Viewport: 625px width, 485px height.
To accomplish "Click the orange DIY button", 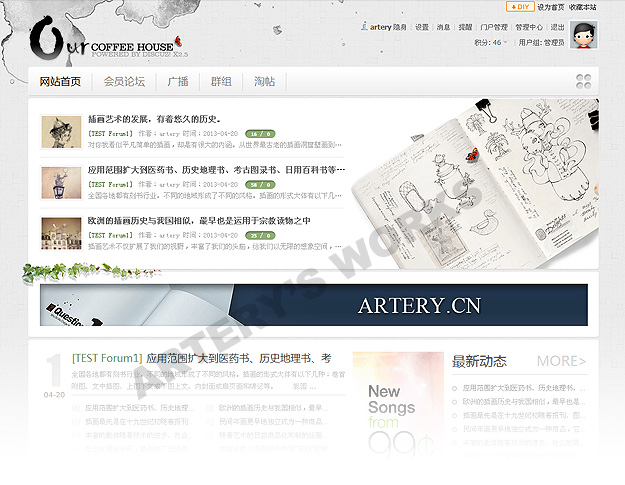I will [x=520, y=6].
